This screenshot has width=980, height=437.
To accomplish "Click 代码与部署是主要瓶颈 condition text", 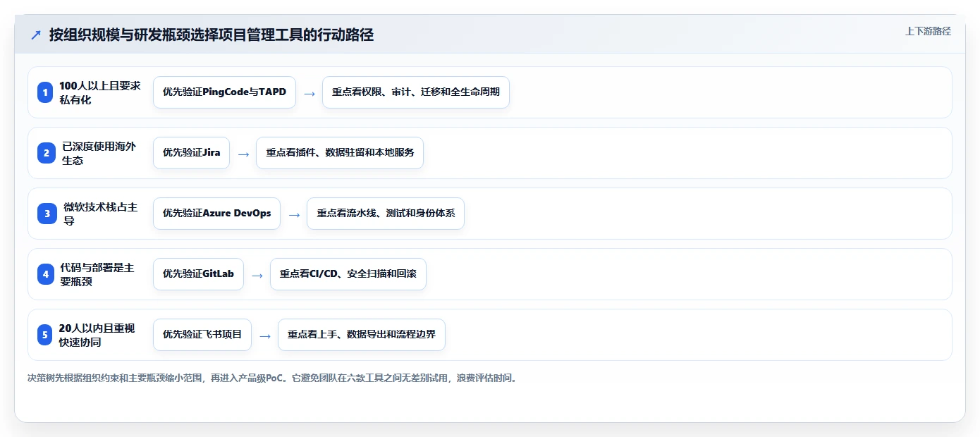I will click(97, 274).
